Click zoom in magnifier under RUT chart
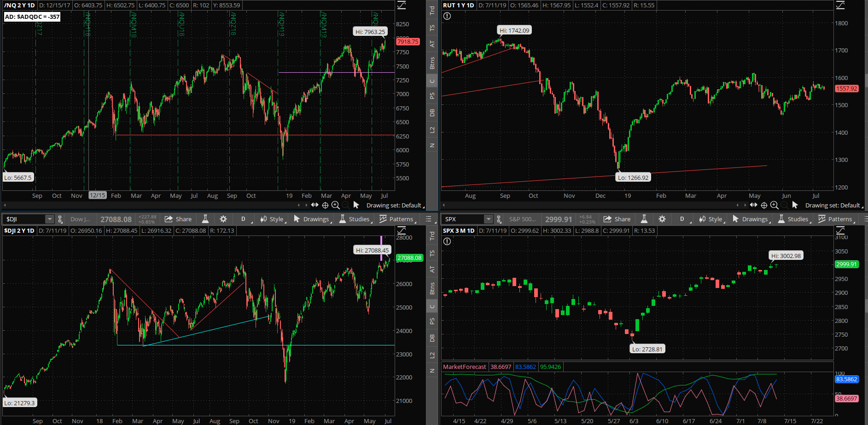Image resolution: width=868 pixels, height=425 pixels. (x=775, y=205)
